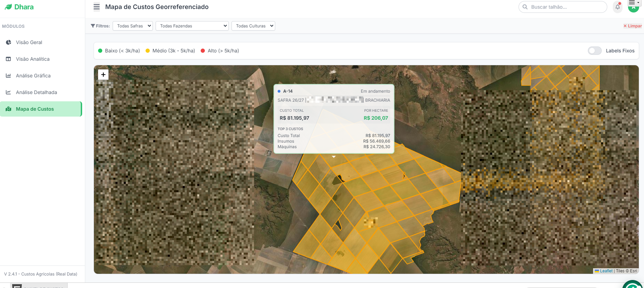Click the V 2.4.1 version text
The width and height of the screenshot is (644, 288).
(x=41, y=274)
